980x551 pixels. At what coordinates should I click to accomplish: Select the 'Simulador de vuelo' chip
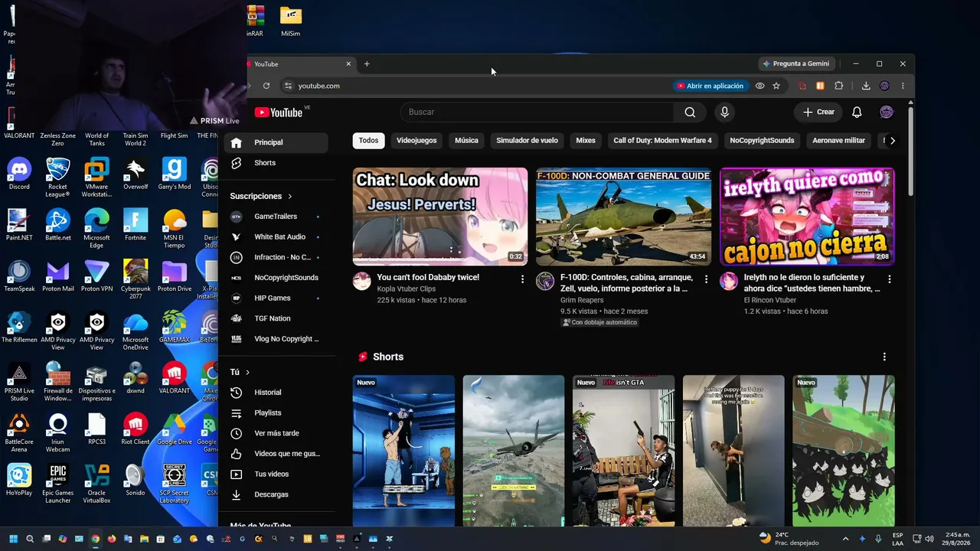tap(527, 141)
